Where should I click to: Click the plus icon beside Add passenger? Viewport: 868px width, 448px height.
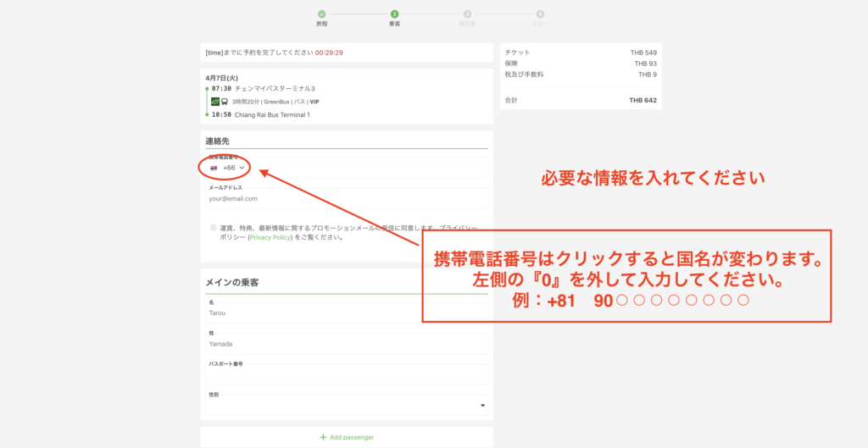tap(323, 437)
